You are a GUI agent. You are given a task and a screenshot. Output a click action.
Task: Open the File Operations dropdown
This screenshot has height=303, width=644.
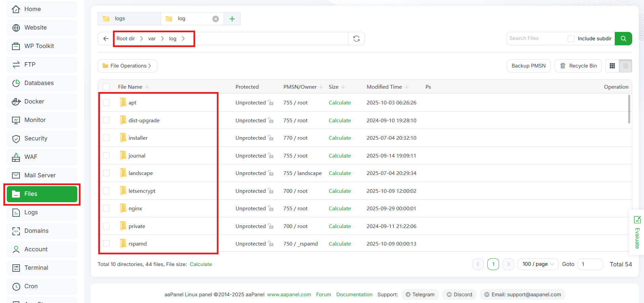127,66
